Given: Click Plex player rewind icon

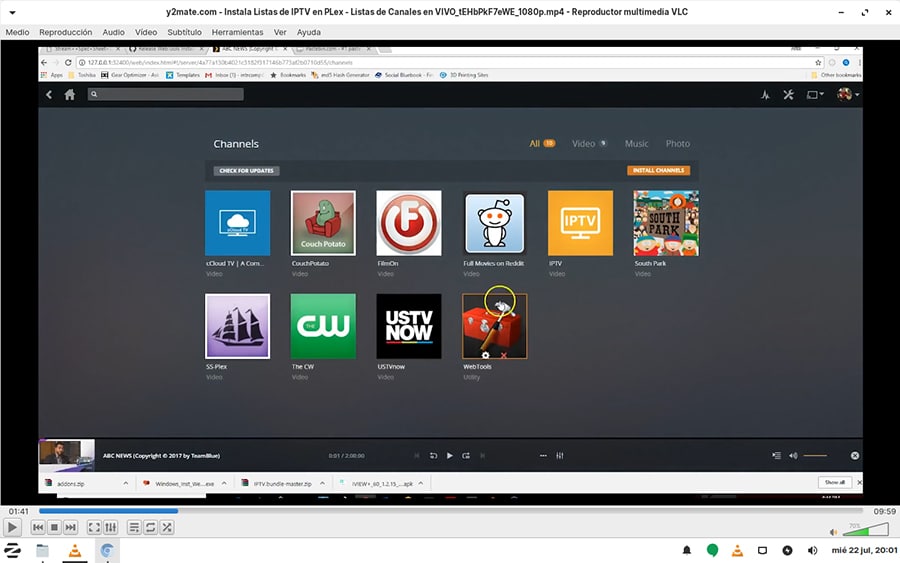Looking at the screenshot, I should (433, 456).
